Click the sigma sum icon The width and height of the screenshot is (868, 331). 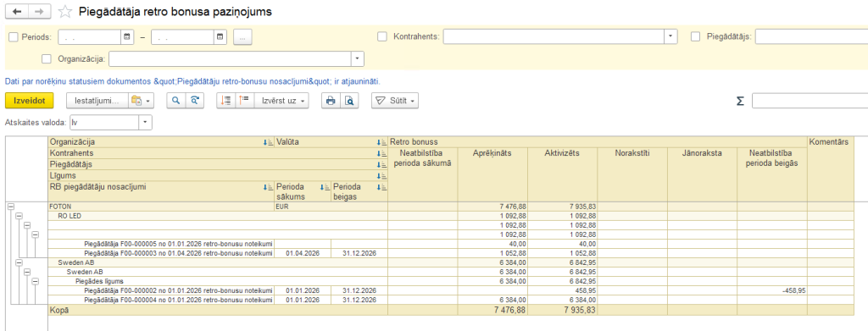pyautogui.click(x=739, y=101)
